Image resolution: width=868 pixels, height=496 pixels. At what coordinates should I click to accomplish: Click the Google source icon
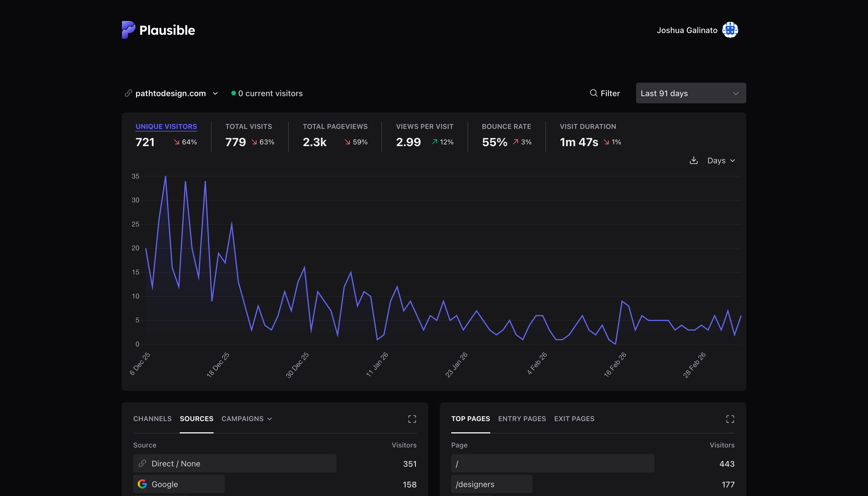click(142, 484)
